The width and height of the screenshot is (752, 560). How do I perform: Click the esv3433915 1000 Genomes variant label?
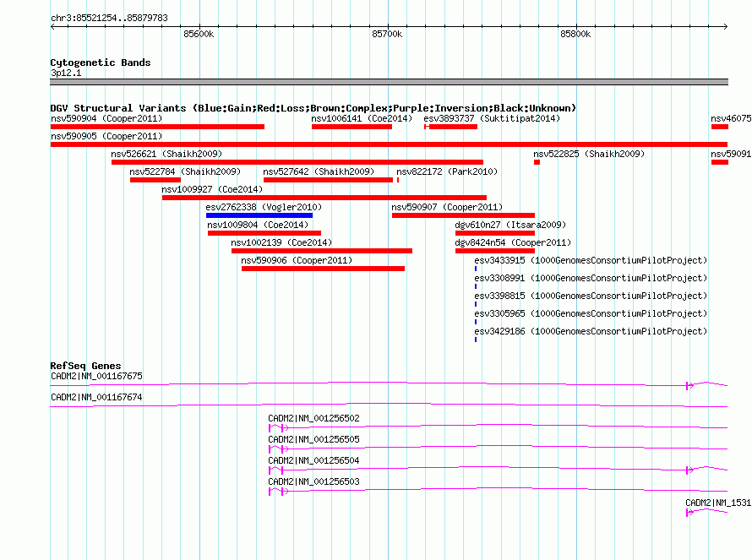591,260
